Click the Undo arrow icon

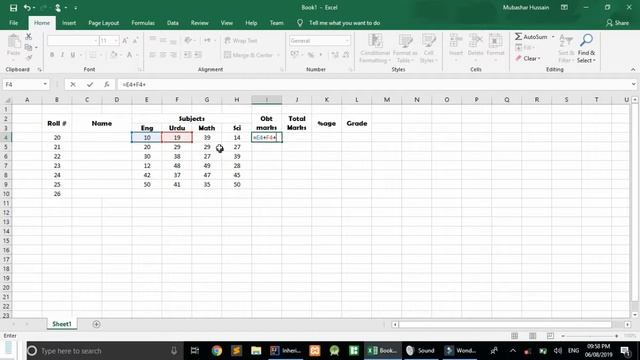tap(27, 8)
